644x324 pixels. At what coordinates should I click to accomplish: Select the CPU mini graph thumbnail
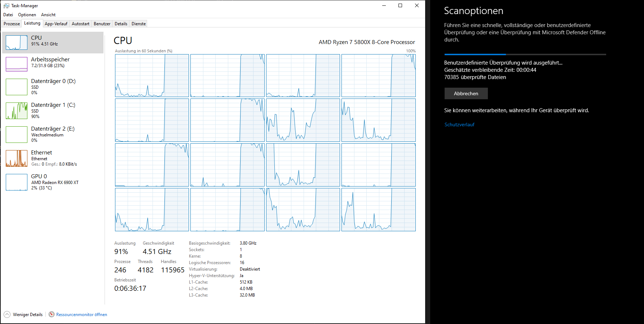(17, 43)
